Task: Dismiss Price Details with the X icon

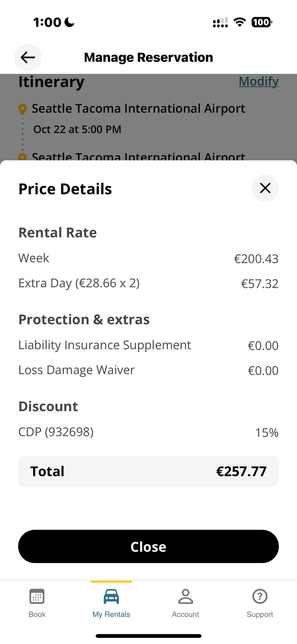Action: tap(265, 188)
